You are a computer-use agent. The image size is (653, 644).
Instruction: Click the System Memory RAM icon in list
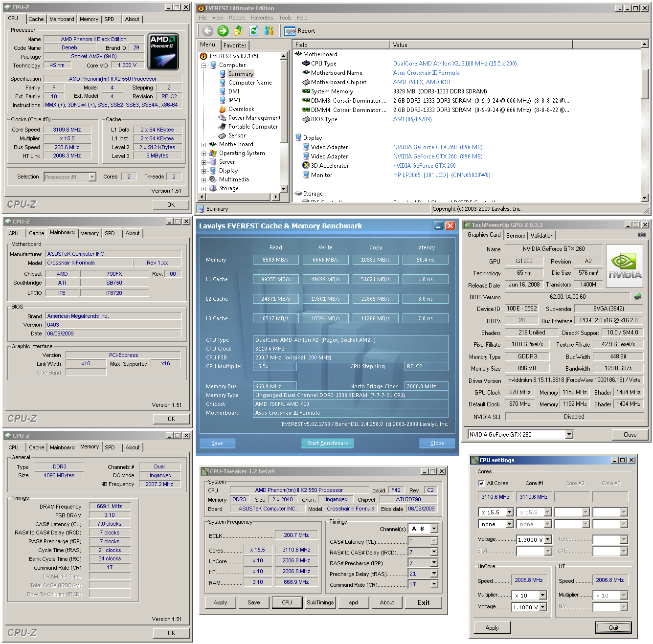point(306,91)
